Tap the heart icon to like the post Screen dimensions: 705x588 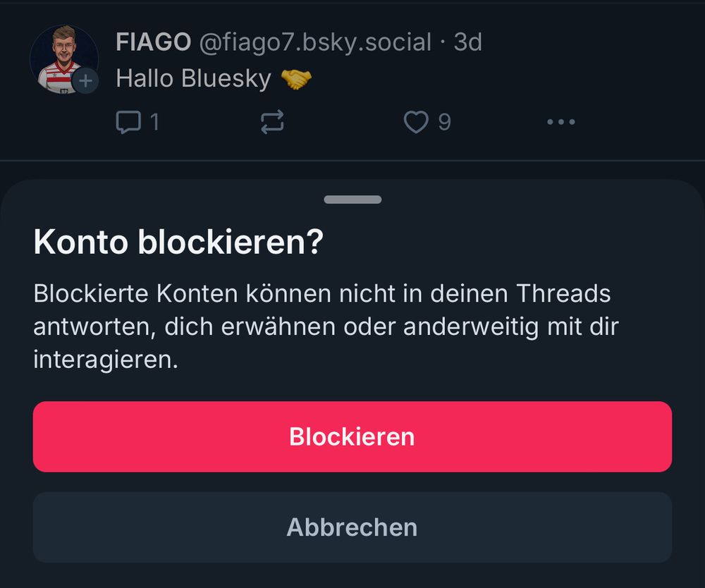coord(416,121)
